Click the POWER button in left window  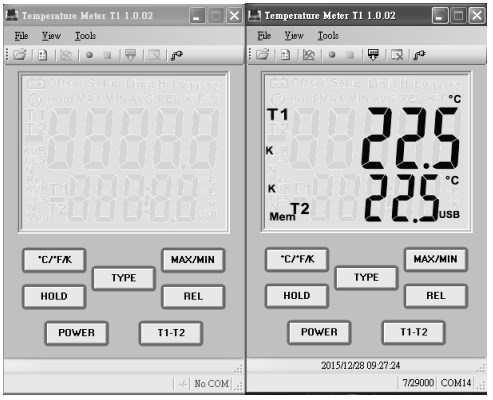click(76, 333)
